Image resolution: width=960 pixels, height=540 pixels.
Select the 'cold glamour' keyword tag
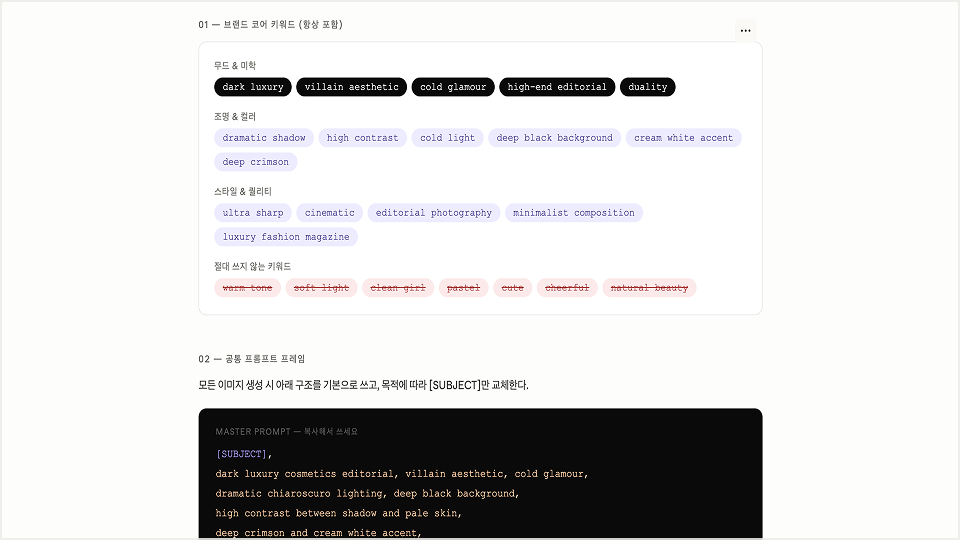(453, 87)
